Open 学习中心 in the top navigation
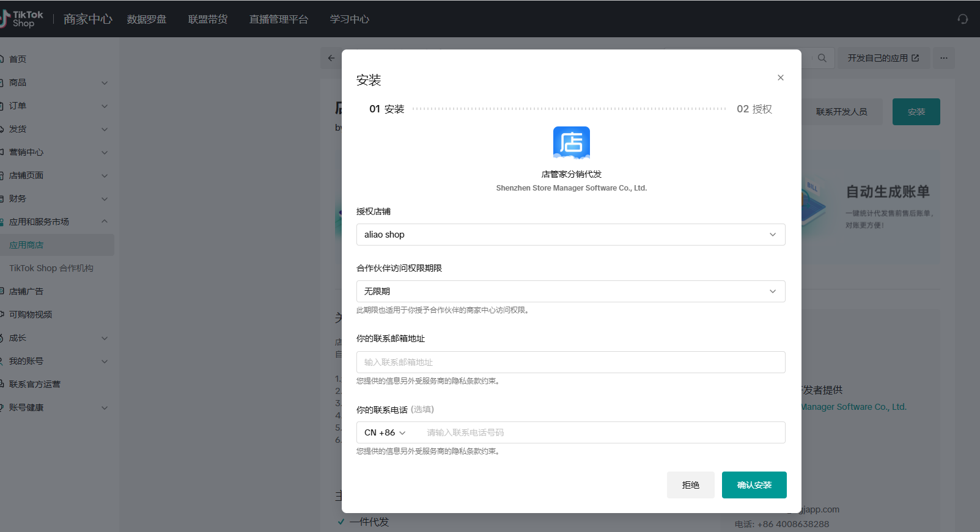 [x=350, y=19]
